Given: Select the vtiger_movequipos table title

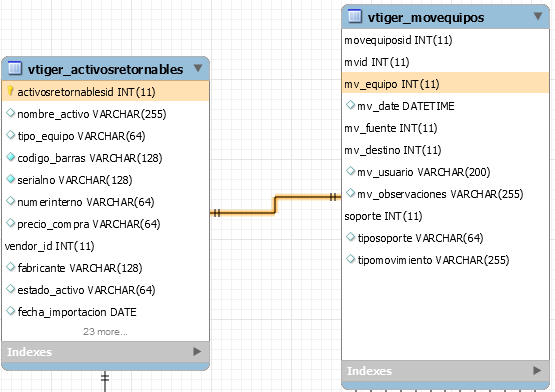Looking at the screenshot, I should tap(426, 17).
